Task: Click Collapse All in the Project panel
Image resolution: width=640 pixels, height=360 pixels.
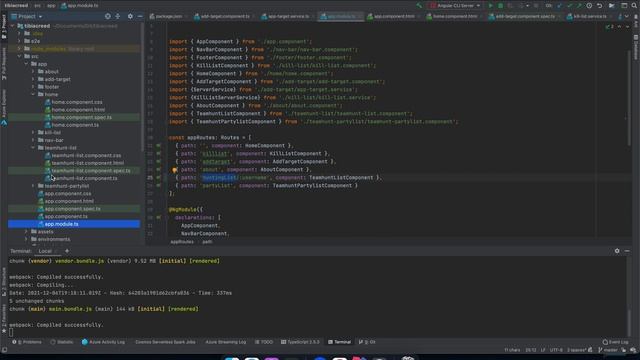Action: pos(118,16)
